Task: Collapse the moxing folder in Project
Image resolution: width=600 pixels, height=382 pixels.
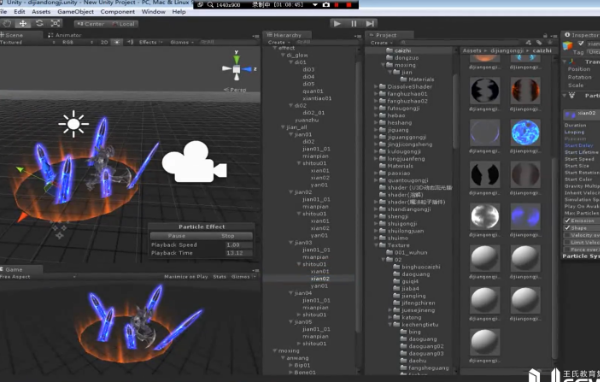Action: coord(383,65)
